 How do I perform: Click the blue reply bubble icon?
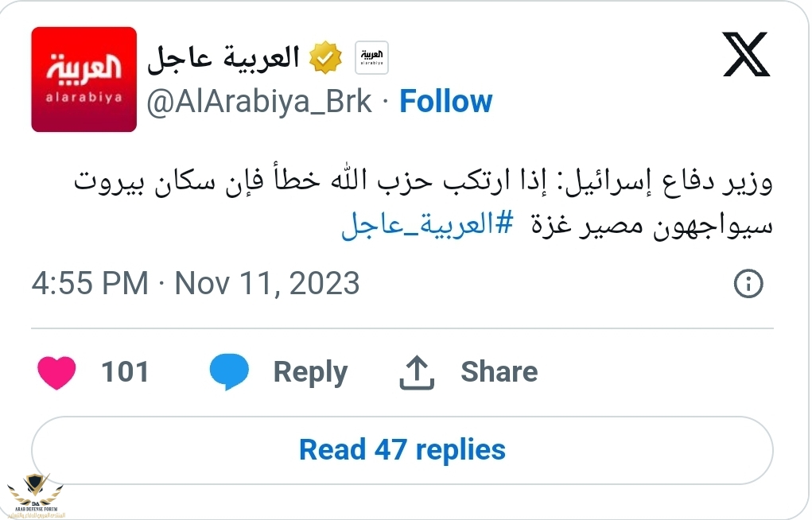pyautogui.click(x=229, y=372)
